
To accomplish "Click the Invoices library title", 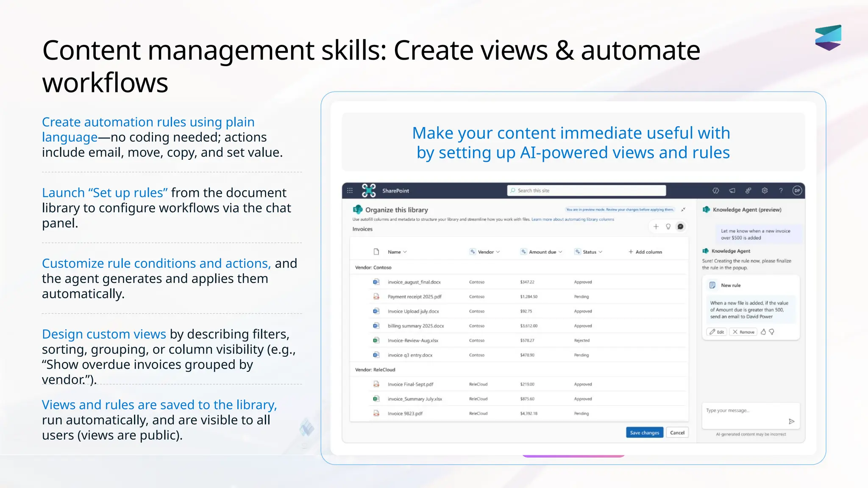I will [x=362, y=229].
